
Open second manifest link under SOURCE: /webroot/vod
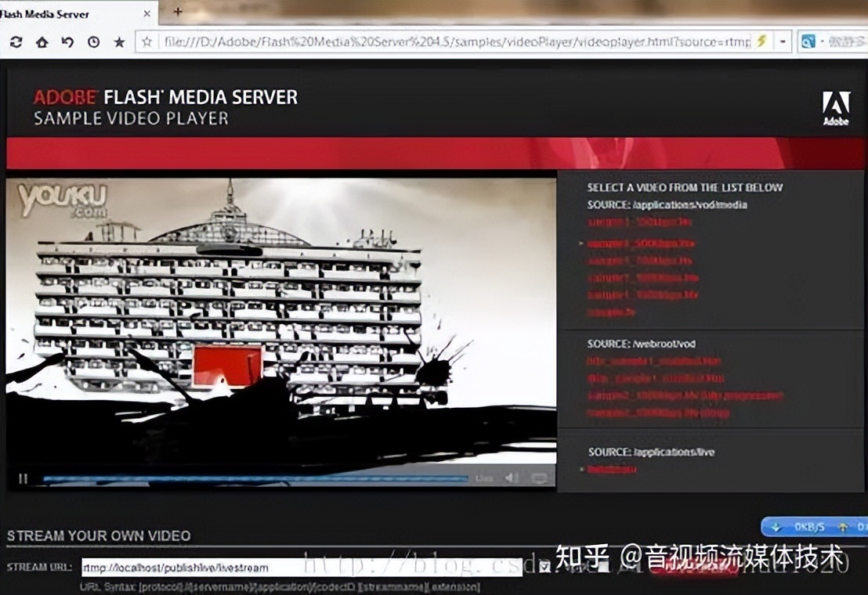656,378
